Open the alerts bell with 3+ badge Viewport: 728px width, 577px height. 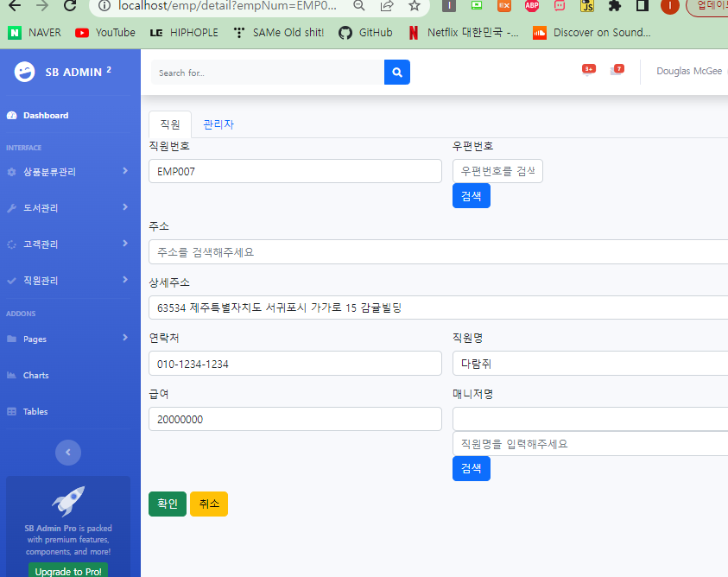pos(588,70)
